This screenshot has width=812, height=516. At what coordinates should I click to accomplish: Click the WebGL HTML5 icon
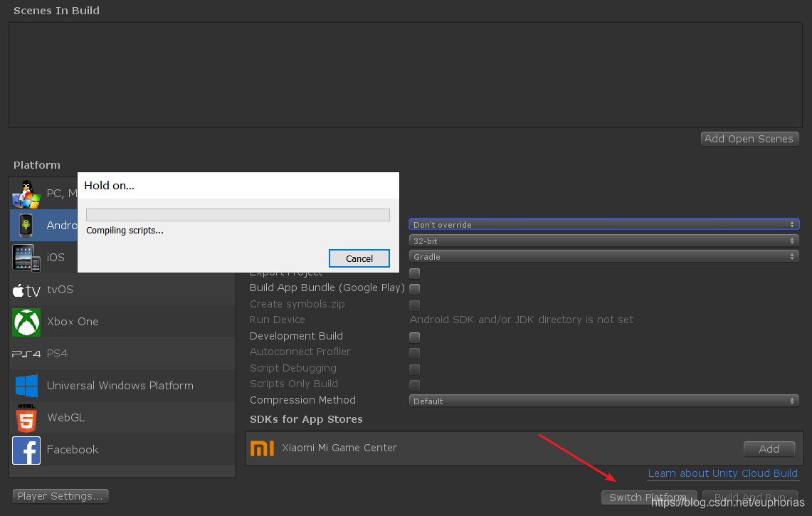(x=26, y=418)
